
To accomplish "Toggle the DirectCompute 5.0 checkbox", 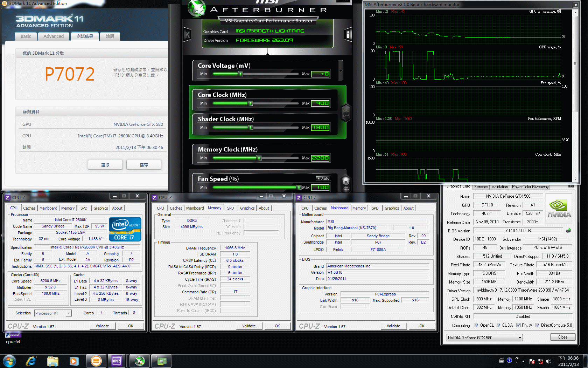I will pyautogui.click(x=538, y=325).
